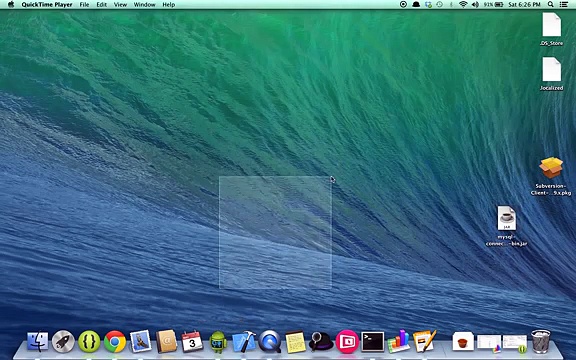Launch the Android robot app in dock

point(218,341)
